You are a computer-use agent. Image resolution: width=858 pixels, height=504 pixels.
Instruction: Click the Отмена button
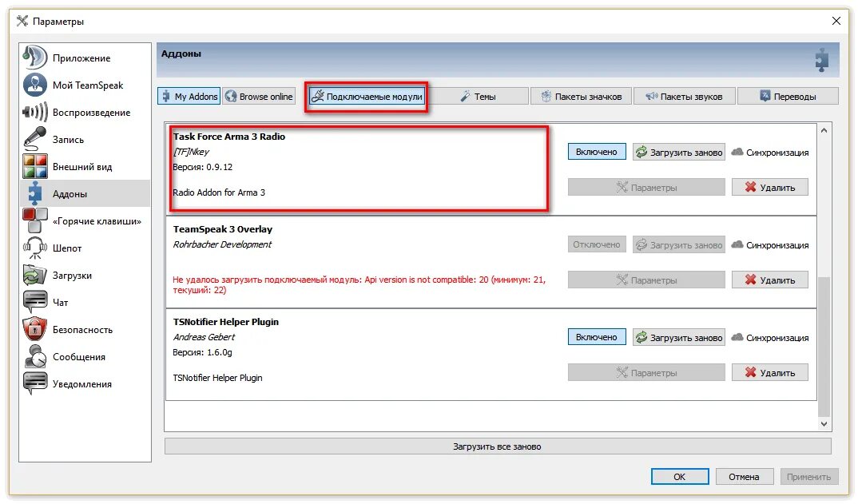(744, 477)
